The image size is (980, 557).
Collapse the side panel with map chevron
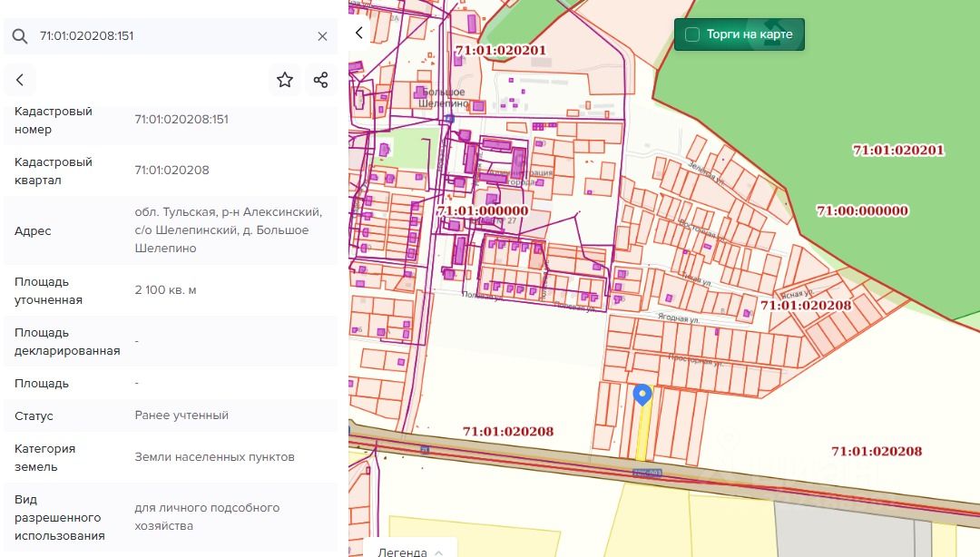[x=359, y=34]
